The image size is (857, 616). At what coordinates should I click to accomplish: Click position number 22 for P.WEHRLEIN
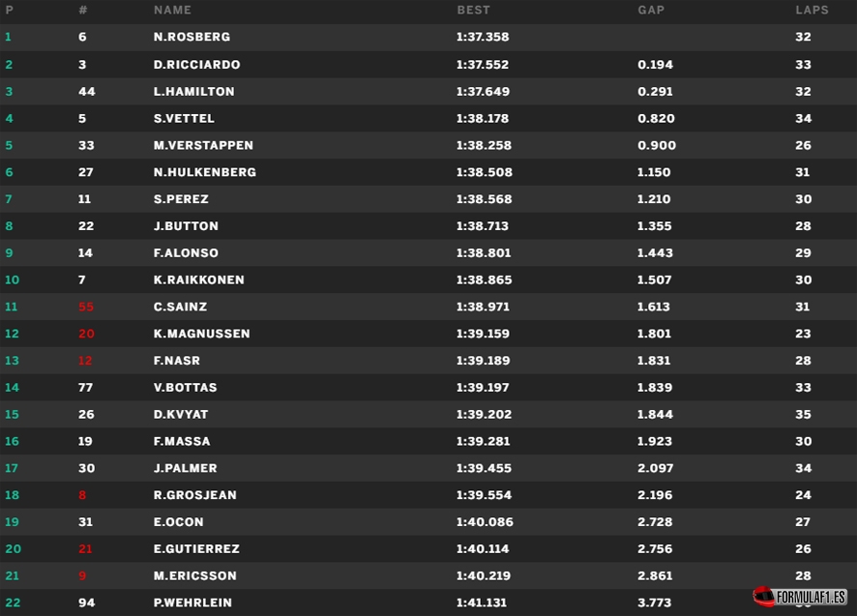point(14,602)
